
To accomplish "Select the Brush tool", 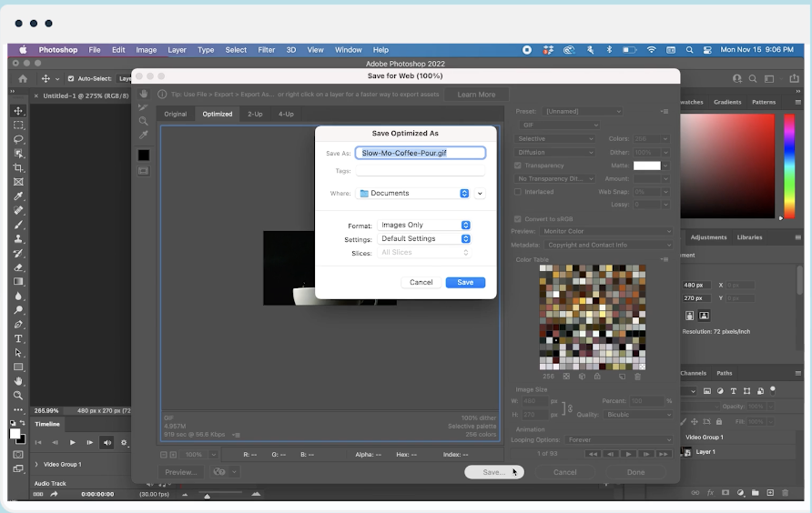I will pos(18,225).
